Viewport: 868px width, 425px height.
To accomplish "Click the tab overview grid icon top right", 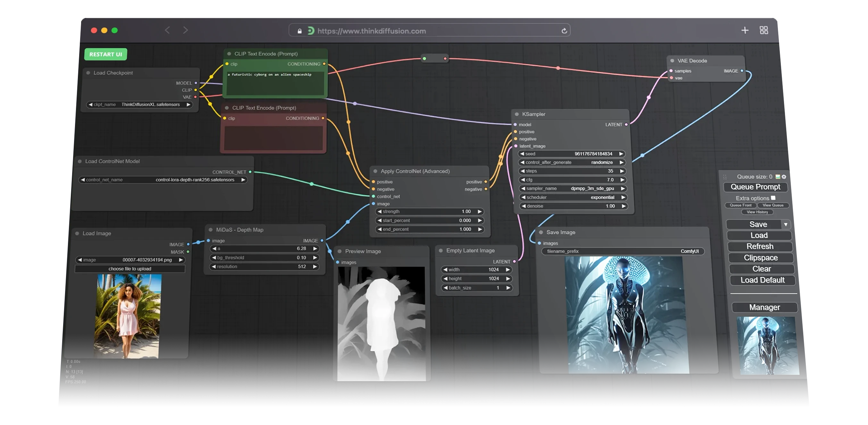I will 764,30.
